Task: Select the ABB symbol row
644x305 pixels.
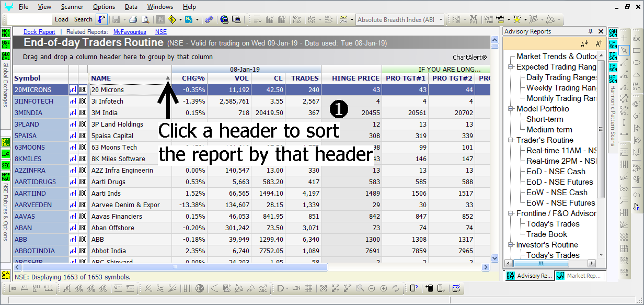Action: [40, 239]
